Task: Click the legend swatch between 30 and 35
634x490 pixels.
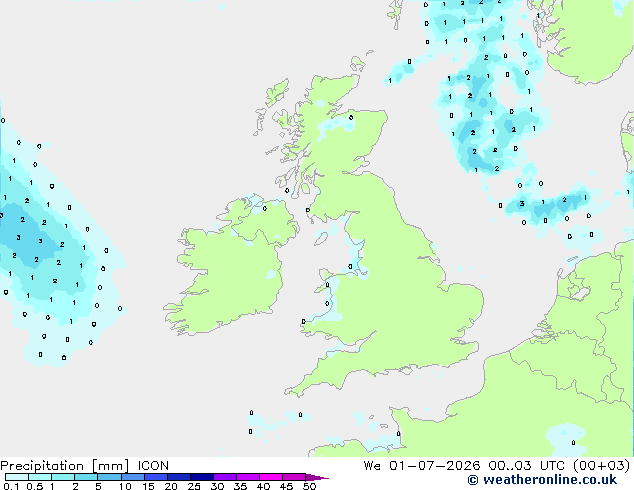Action: 225,477
